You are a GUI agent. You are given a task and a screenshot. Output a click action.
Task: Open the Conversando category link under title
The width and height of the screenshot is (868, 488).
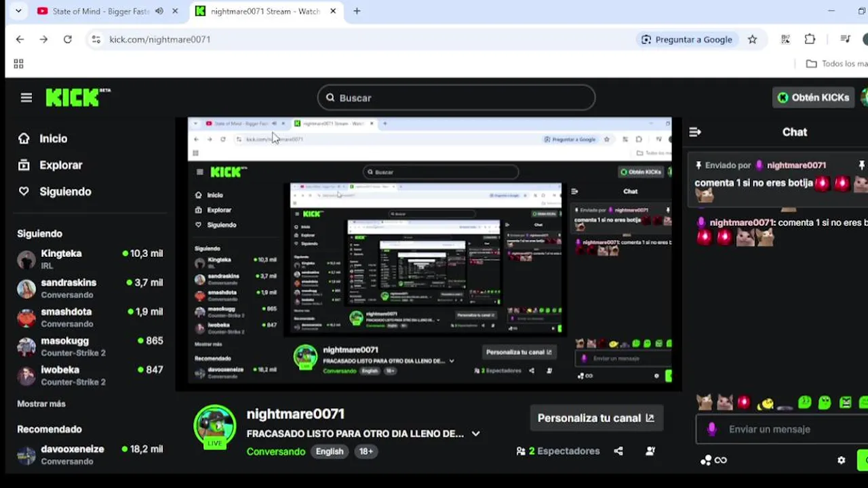276,451
